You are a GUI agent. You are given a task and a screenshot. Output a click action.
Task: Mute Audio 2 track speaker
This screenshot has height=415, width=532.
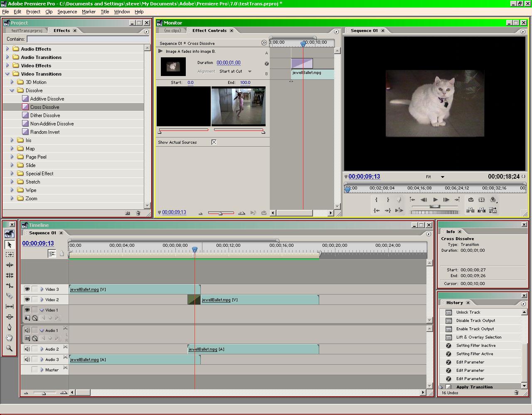click(x=27, y=349)
